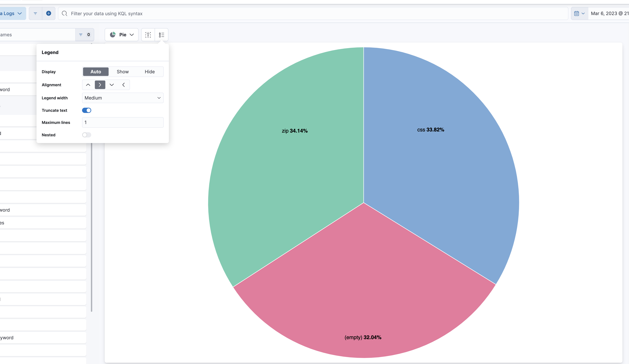
Task: Set legend alignment to left
Action: click(x=124, y=85)
